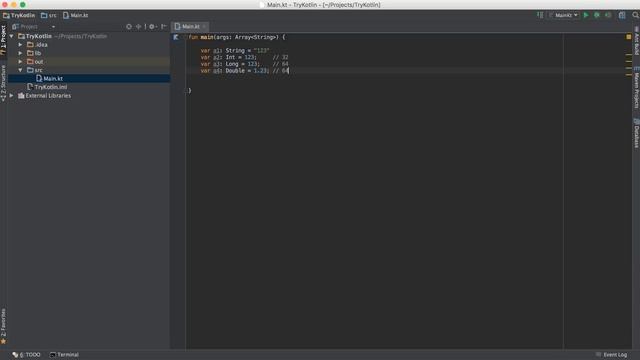Click the yellow inspection status square

[629, 37]
